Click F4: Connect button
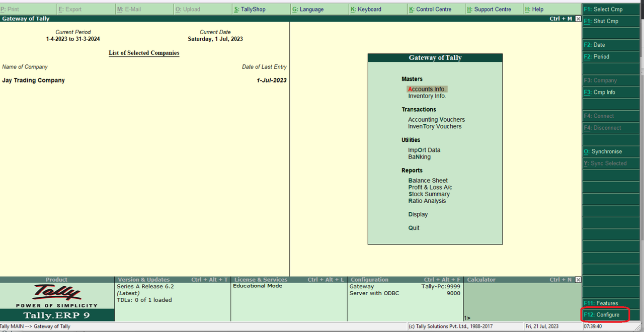 (611, 116)
